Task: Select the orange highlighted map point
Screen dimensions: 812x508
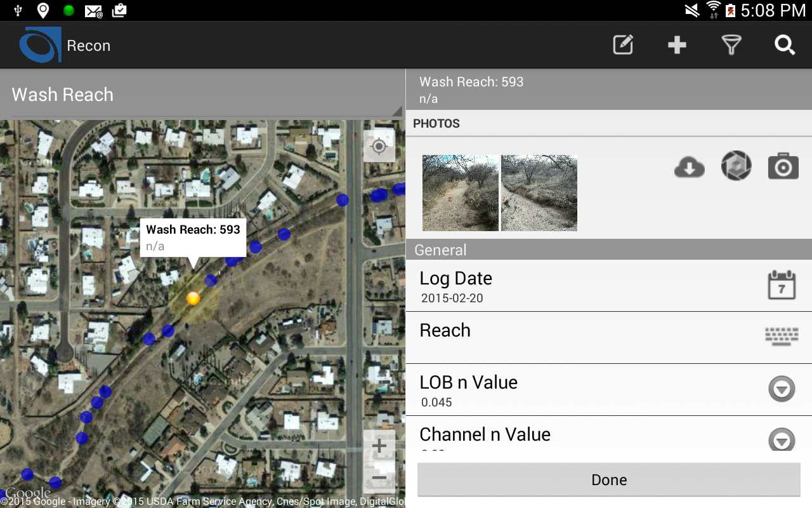Action: [x=193, y=298]
